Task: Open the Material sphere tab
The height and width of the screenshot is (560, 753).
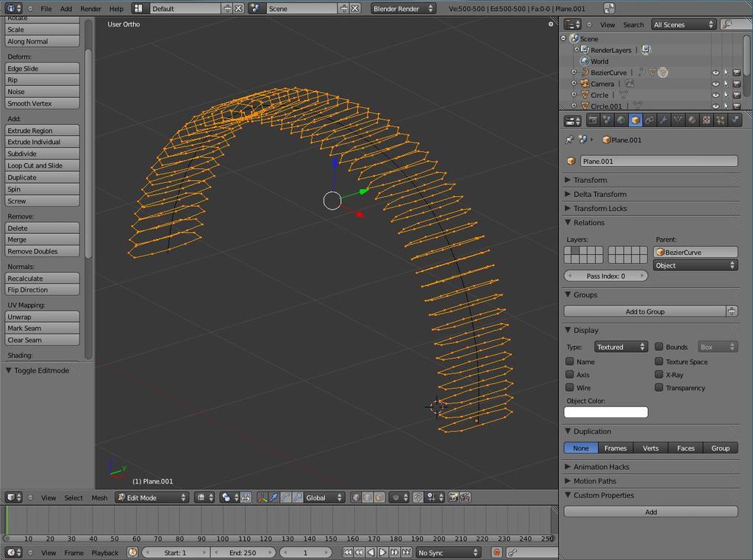Action: (692, 121)
